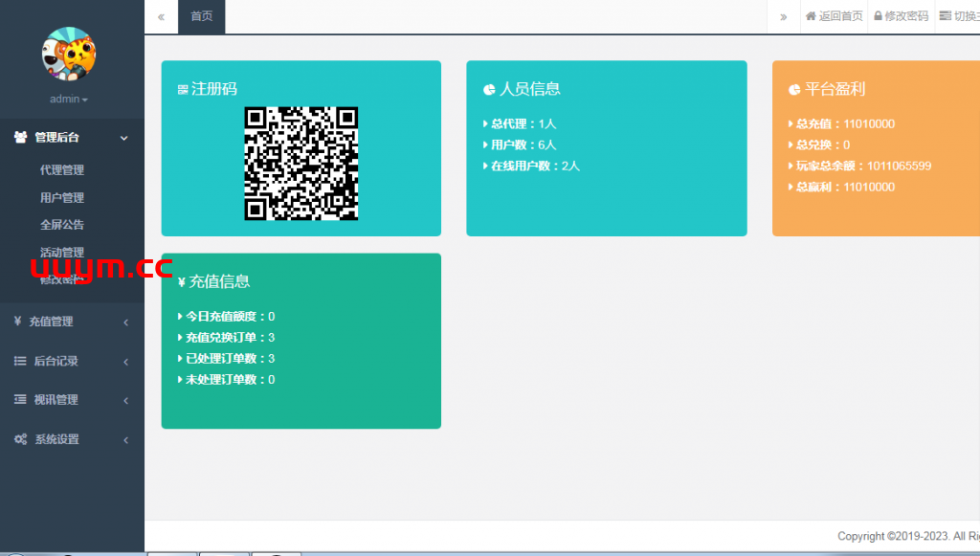This screenshot has height=556, width=980.
Task: Select 全屏公告 menu entry
Action: [62, 225]
